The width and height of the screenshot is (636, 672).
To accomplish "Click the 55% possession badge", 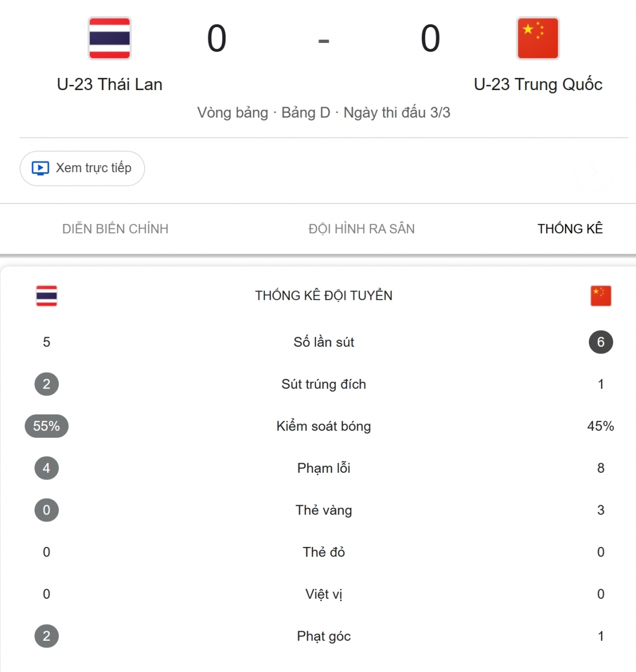I will (47, 426).
